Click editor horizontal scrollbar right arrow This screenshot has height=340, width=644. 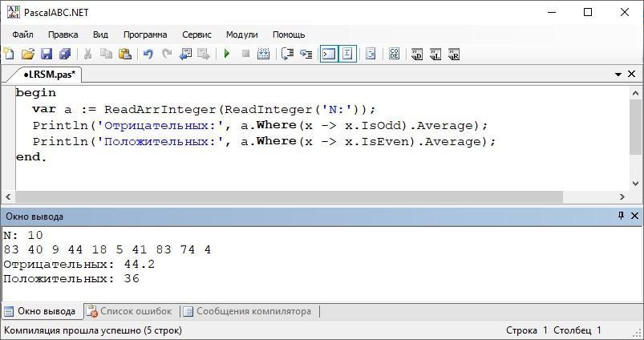click(x=622, y=196)
